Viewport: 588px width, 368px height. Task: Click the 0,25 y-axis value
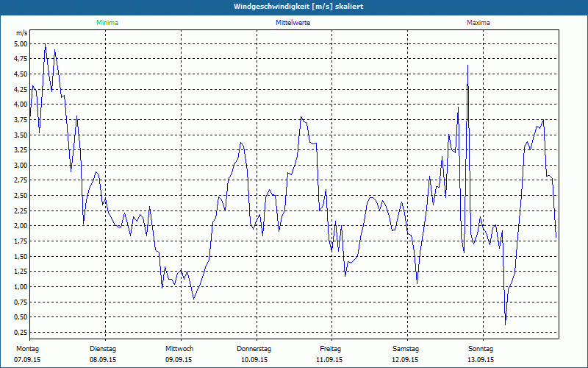click(x=21, y=333)
